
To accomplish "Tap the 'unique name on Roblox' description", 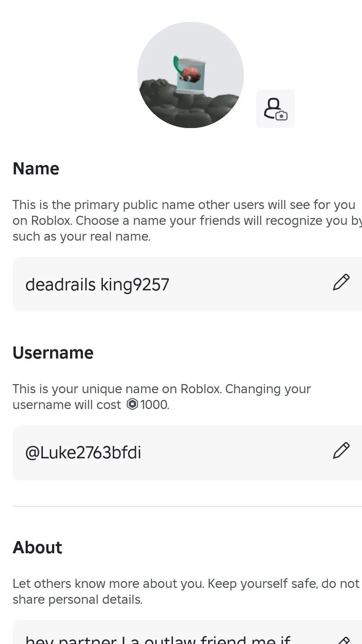I will click(x=162, y=397).
